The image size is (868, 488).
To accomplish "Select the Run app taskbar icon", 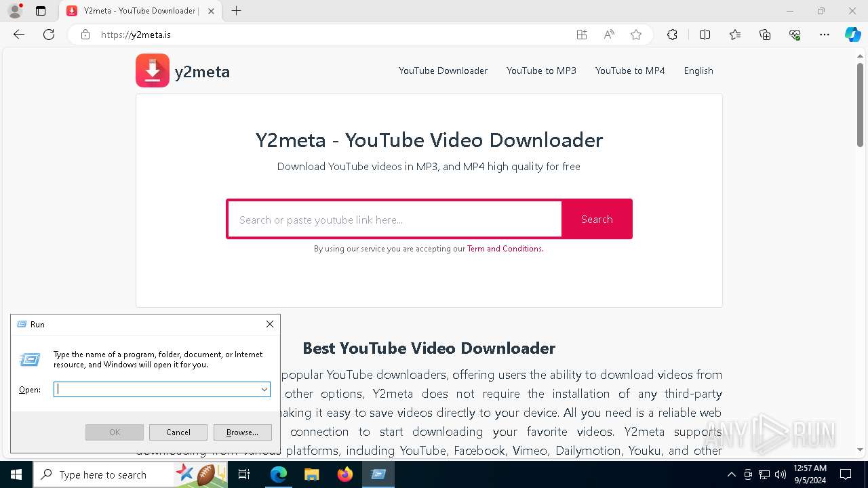I will coord(378,474).
